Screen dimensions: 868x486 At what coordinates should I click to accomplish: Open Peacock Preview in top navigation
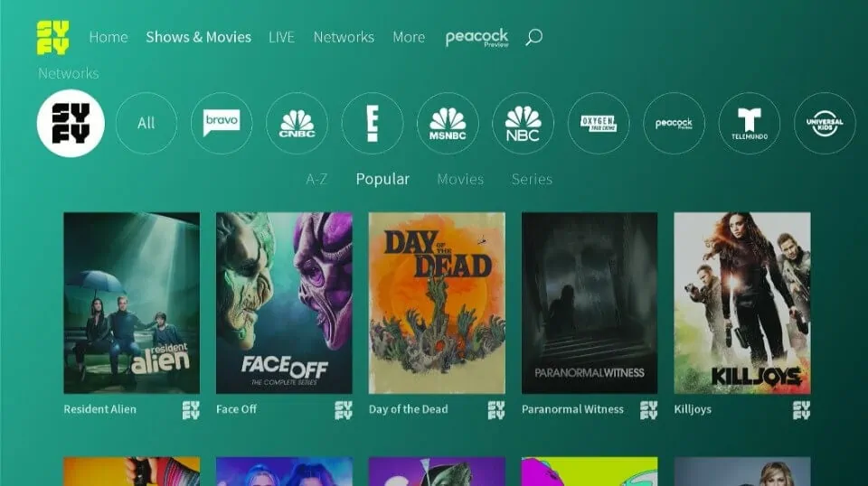(476, 38)
